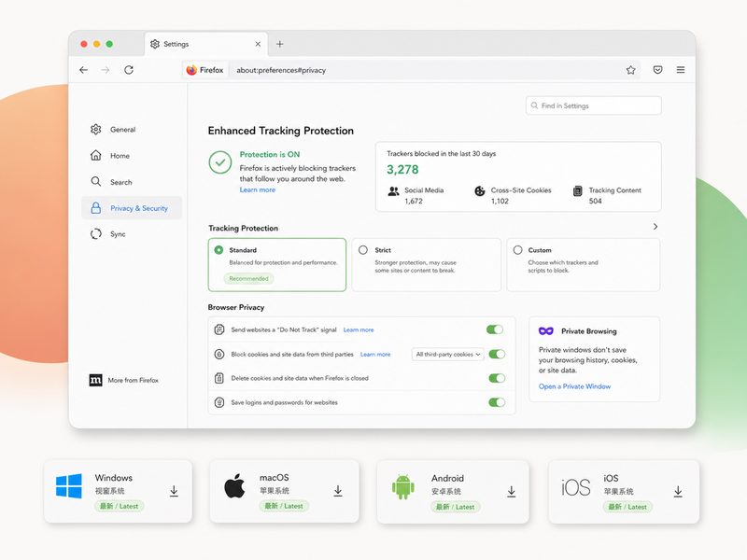
Task: Toggle delete cookies on close switch
Action: [497, 378]
